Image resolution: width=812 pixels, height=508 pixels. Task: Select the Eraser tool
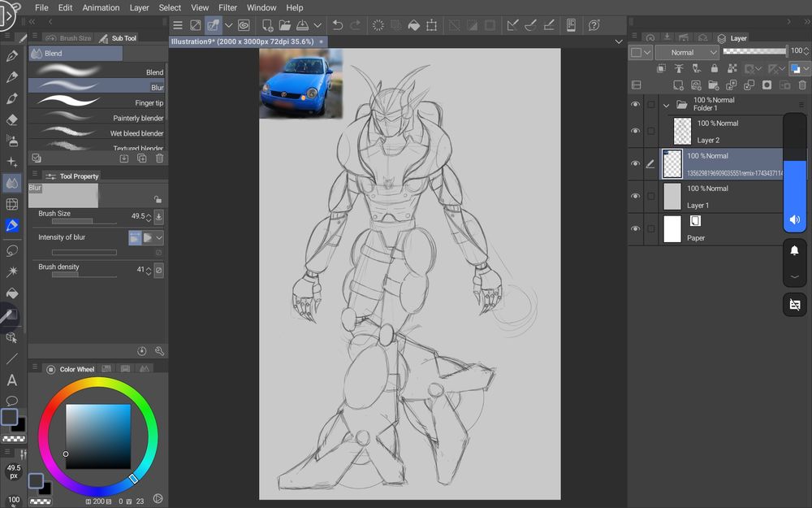12,119
